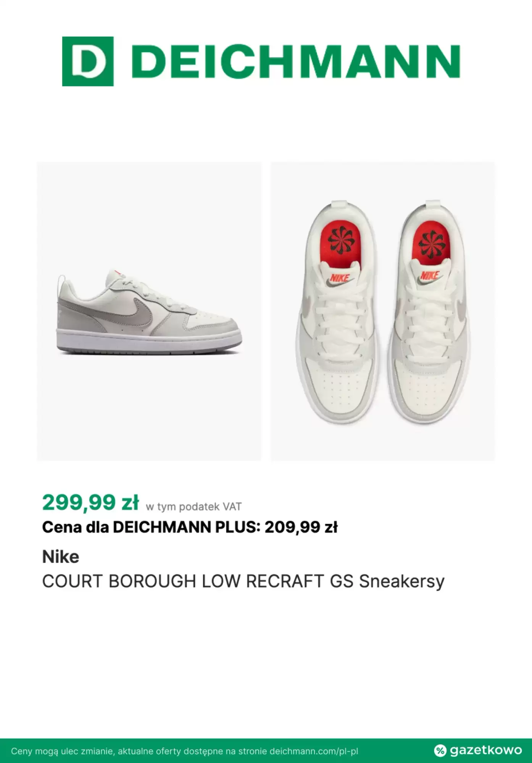The image size is (532, 763).
Task: Click the DEICHMANN wordmark in the header
Action: click(298, 61)
